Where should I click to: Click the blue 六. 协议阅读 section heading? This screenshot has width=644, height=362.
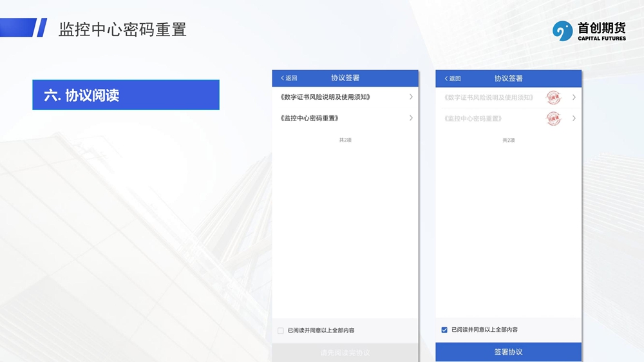[126, 95]
